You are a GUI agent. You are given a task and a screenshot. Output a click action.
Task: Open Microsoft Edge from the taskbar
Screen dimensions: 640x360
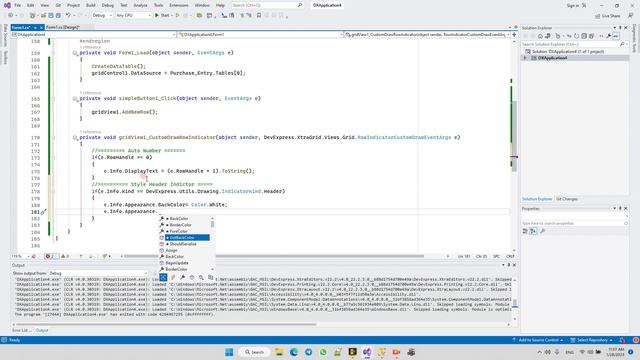point(294,352)
